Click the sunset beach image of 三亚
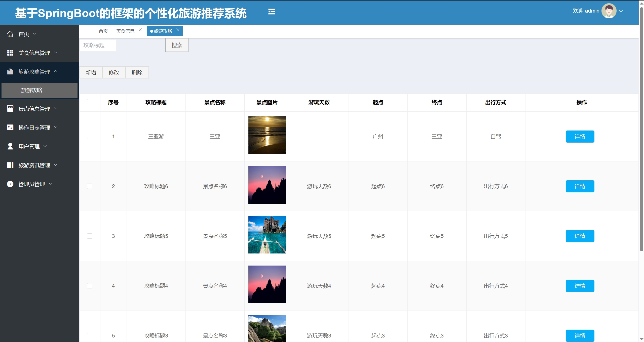 tap(267, 135)
